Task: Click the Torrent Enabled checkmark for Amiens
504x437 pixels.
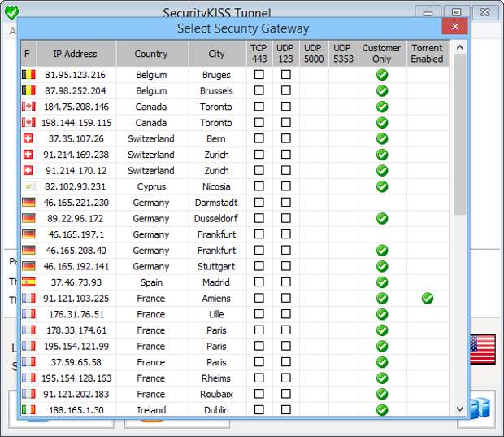Action: (427, 299)
